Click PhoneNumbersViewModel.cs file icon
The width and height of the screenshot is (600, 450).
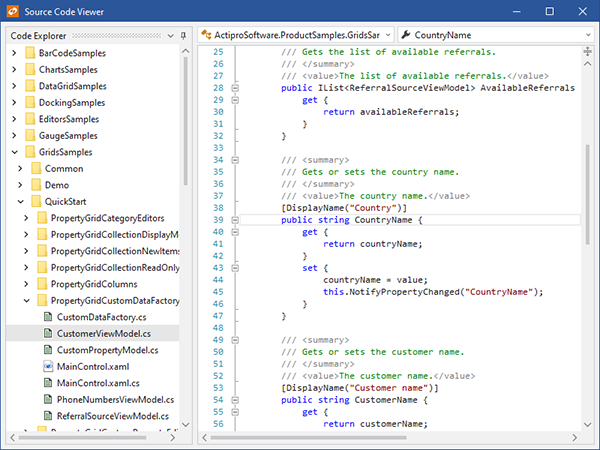(48, 399)
